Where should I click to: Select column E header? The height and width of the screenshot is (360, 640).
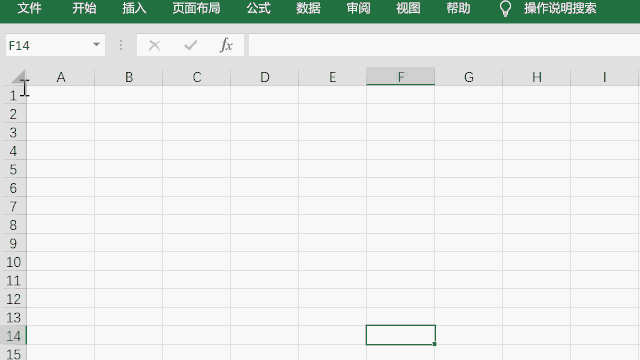[x=333, y=77]
